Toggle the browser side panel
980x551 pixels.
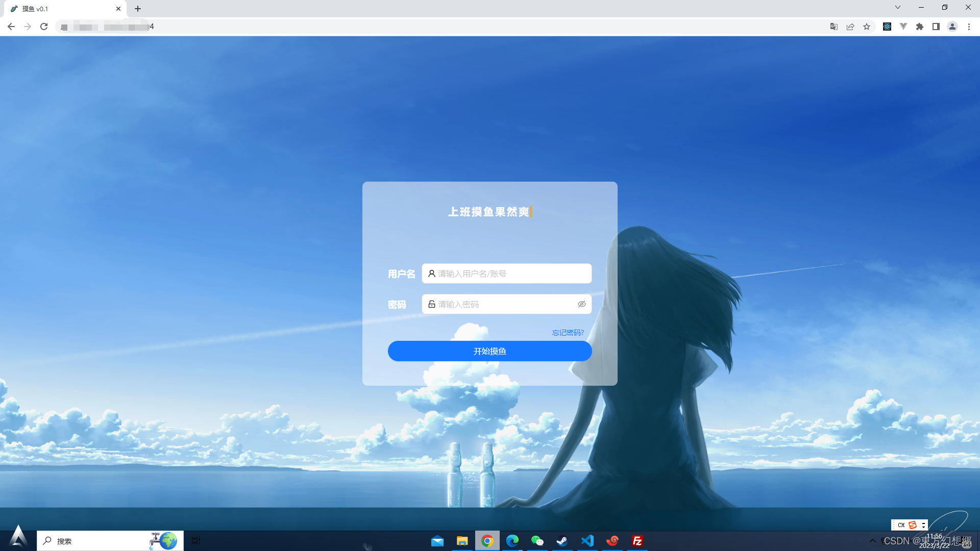[x=936, y=27]
